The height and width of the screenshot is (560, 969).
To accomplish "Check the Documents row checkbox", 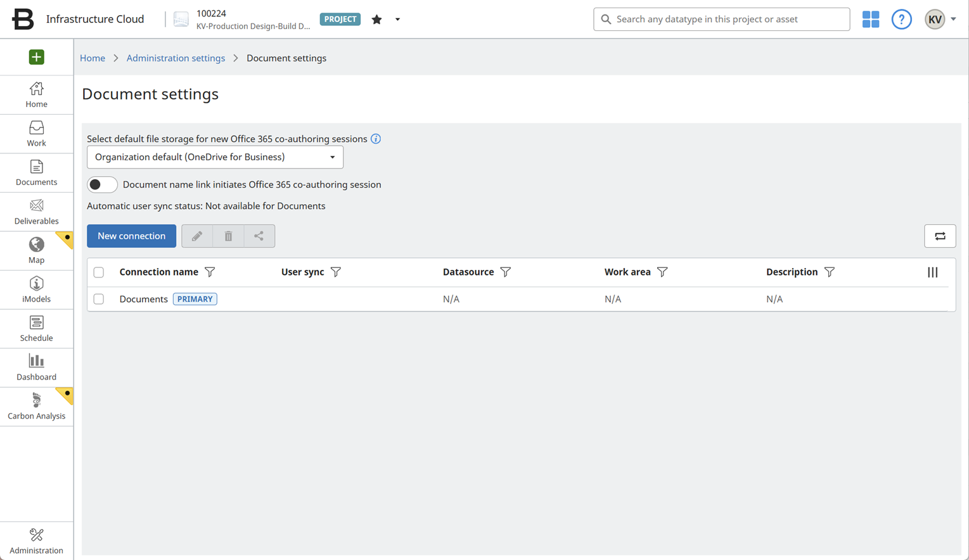I will click(99, 299).
